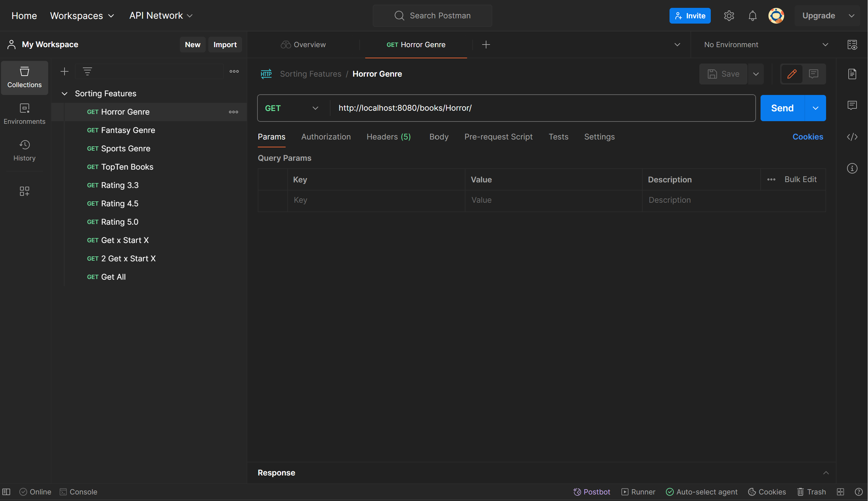The width and height of the screenshot is (868, 501).
Task: Open the collections panel three-dots options
Action: (x=234, y=71)
